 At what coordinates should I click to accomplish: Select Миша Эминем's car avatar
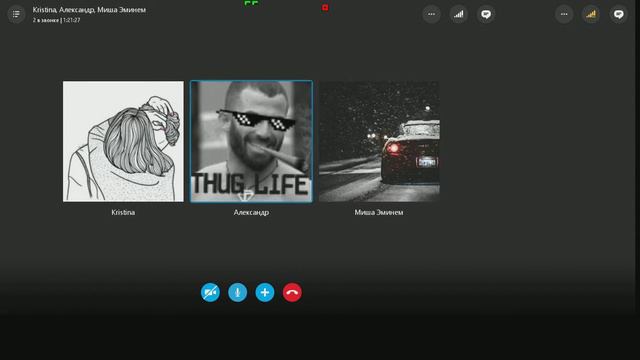click(379, 141)
